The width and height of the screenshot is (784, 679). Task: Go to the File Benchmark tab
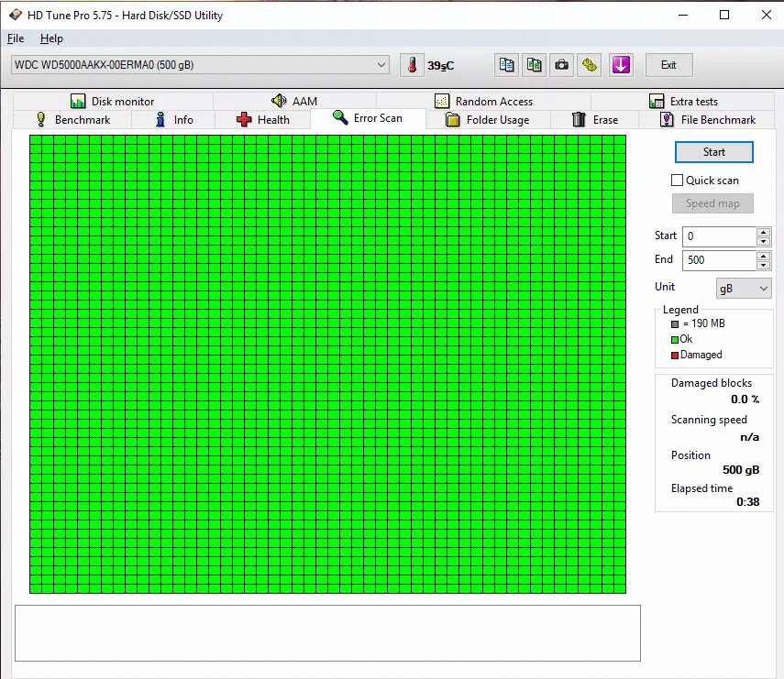pyautogui.click(x=707, y=120)
